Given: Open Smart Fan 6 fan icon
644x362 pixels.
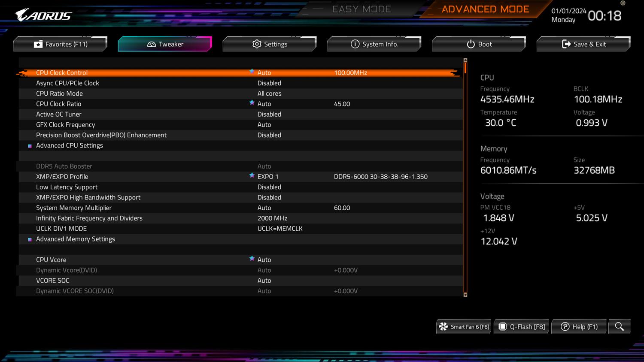Looking at the screenshot, I should [444, 327].
